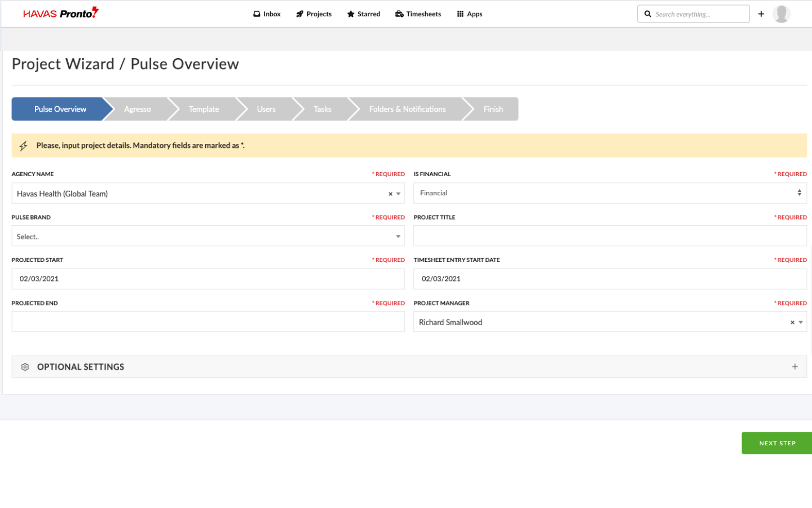The width and height of the screenshot is (812, 508).
Task: Click the lightning bolt notice icon
Action: click(x=23, y=146)
